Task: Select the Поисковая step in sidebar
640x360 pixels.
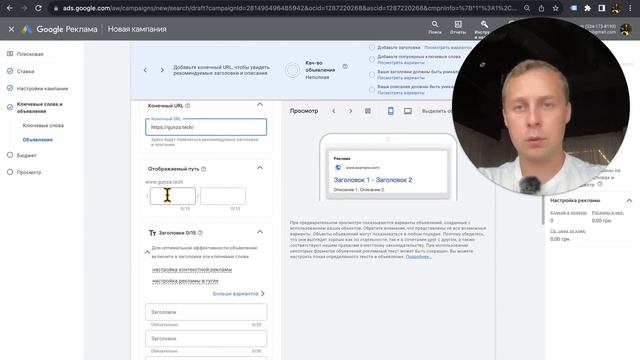Action: click(29, 54)
